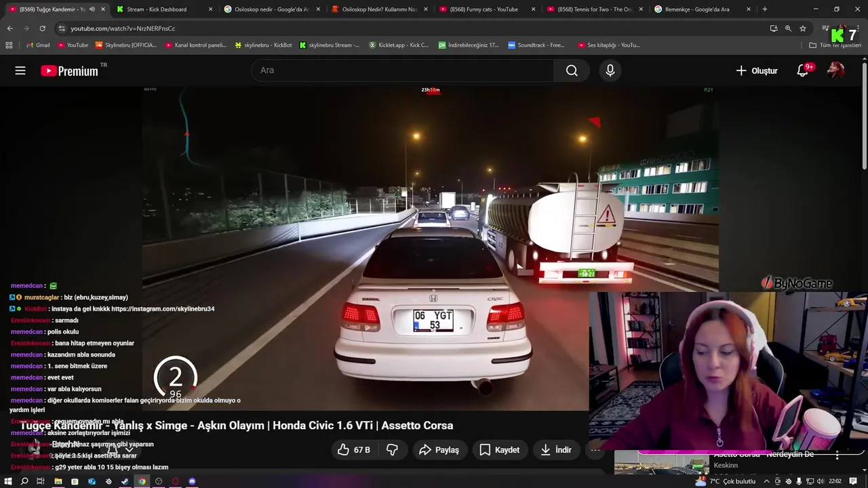The image size is (868, 488).
Task: Open Windows Start menu
Action: pyautogui.click(x=8, y=481)
